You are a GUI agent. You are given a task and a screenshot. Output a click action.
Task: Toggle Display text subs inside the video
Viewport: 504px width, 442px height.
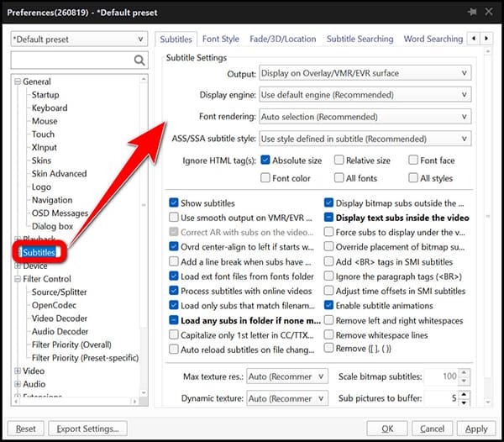pyautogui.click(x=328, y=218)
